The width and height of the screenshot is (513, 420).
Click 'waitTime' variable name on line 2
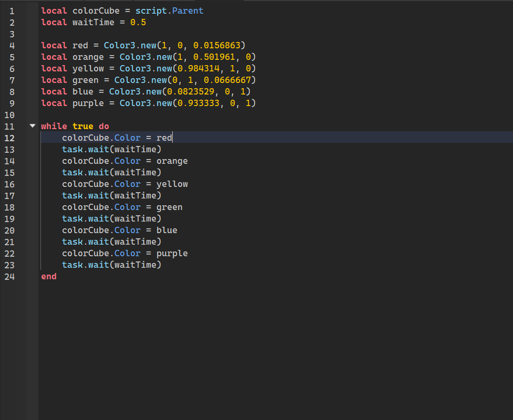93,22
